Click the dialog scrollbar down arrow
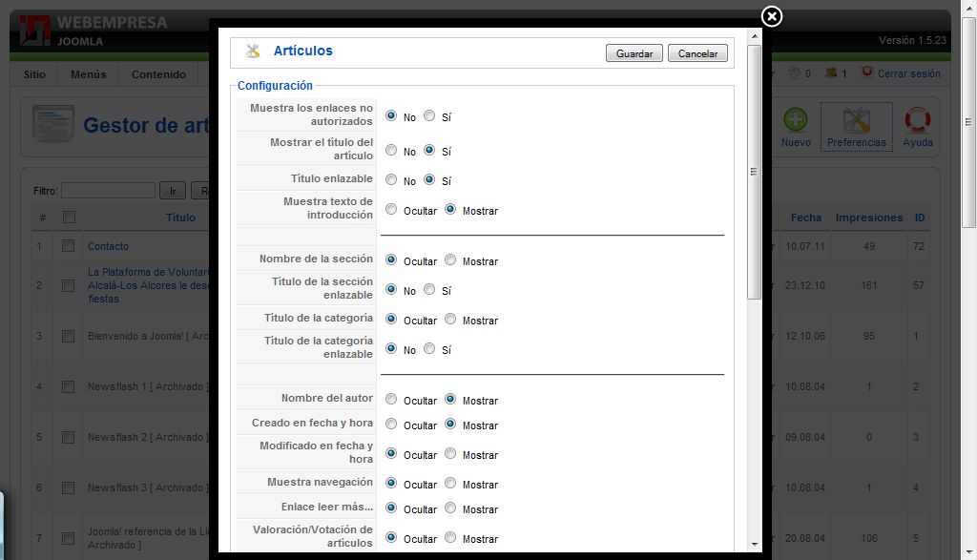This screenshot has width=977, height=560. coord(755,544)
